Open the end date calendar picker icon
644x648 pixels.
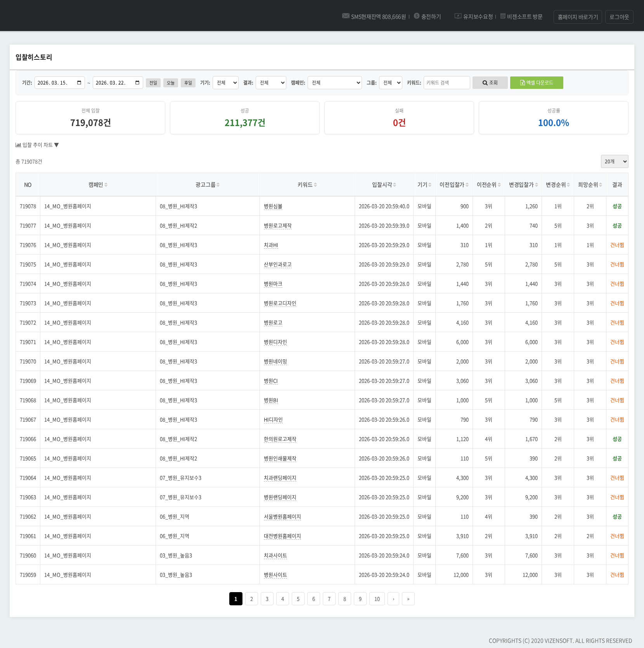coord(137,83)
